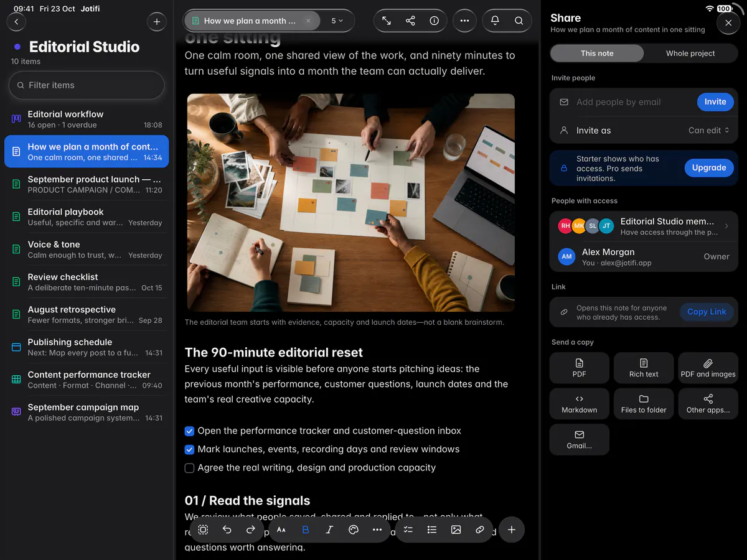The image size is (747, 560).
Task: Click the Editorial Studio project title
Action: (x=84, y=47)
